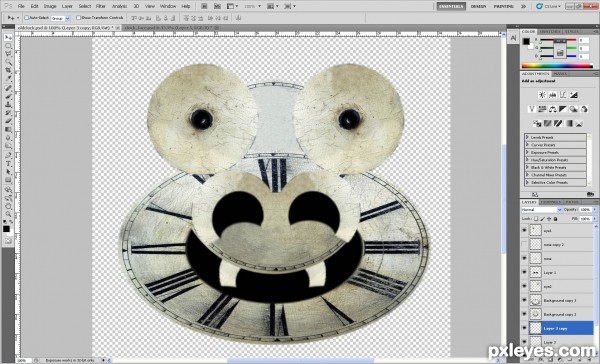This screenshot has width=600, height=364.
Task: Lock image pixels with brush icon
Action: click(x=542, y=219)
